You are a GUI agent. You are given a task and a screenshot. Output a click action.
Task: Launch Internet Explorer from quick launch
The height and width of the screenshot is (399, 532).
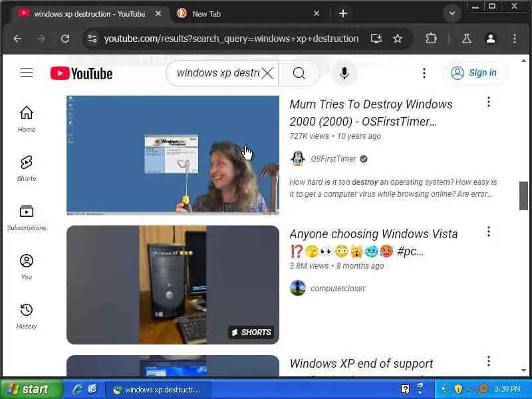78,389
